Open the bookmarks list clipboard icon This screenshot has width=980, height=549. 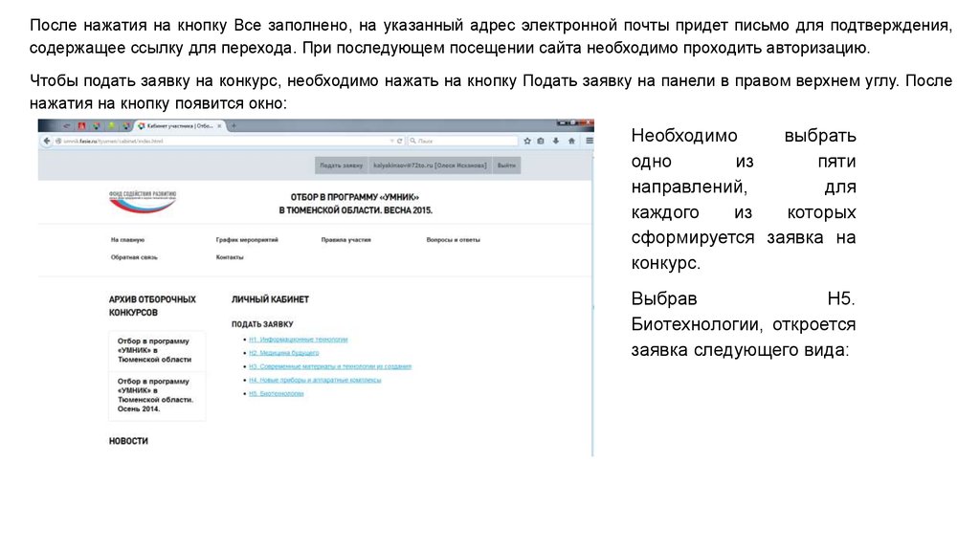click(542, 142)
